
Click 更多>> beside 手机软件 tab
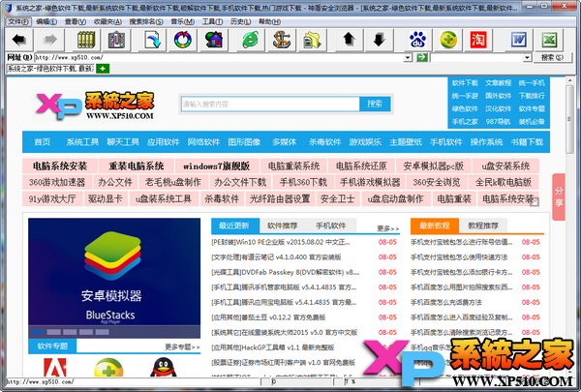388,228
